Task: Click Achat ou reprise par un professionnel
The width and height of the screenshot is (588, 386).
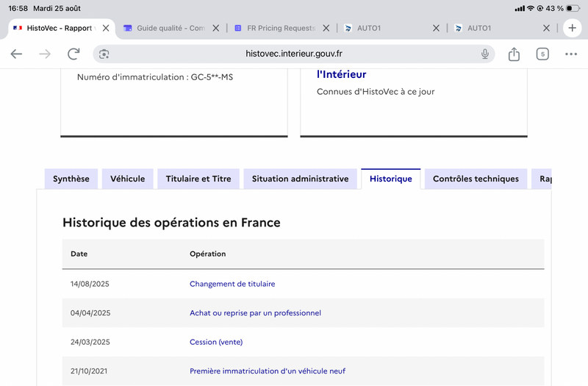Action: click(x=255, y=313)
